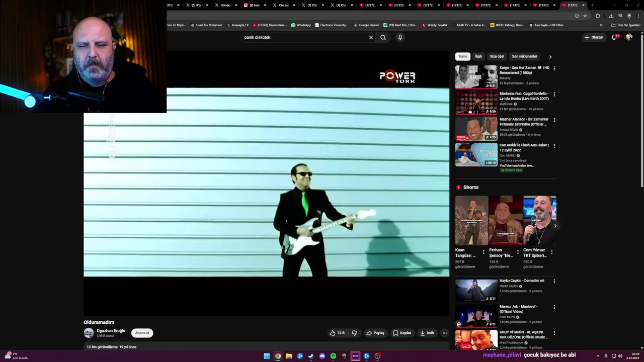Select the Tümü filter chip

[463, 56]
